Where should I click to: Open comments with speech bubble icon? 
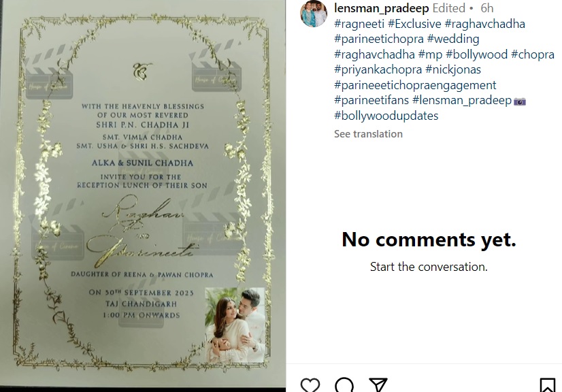344,385
